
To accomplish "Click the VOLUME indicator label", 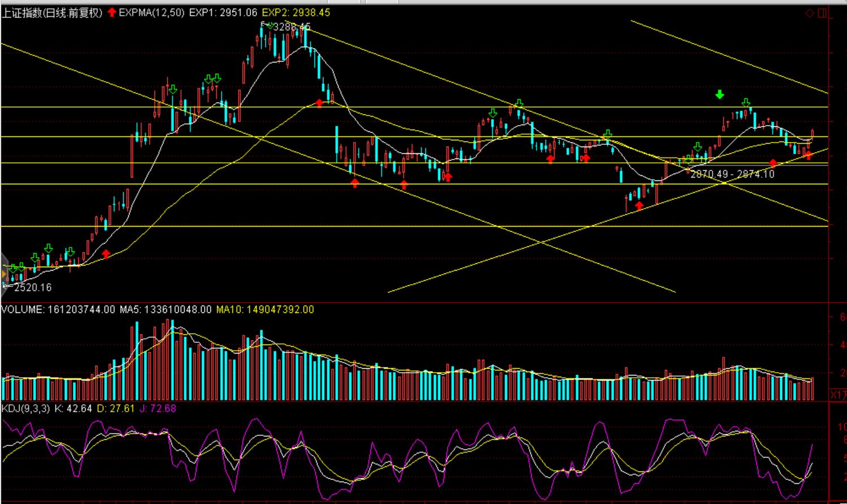I will [x=22, y=310].
